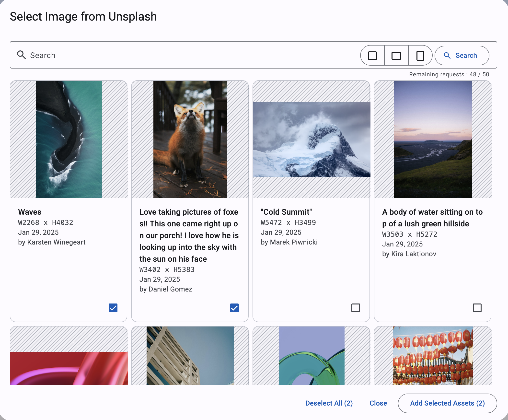
Task: Uncheck the Waves image checkbox
Action: point(113,308)
